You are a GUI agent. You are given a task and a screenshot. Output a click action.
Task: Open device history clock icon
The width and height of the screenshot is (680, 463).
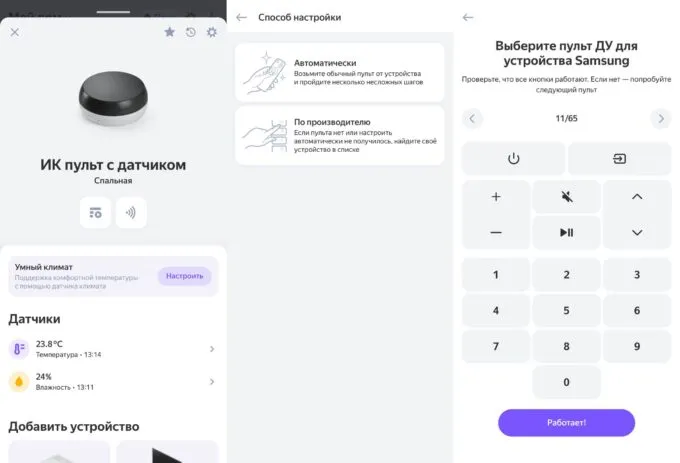point(191,32)
